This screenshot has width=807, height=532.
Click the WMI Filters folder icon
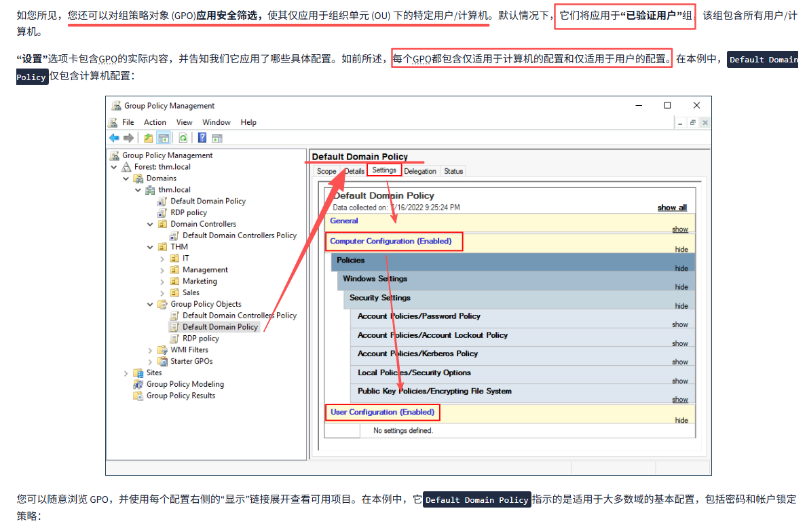(x=162, y=350)
